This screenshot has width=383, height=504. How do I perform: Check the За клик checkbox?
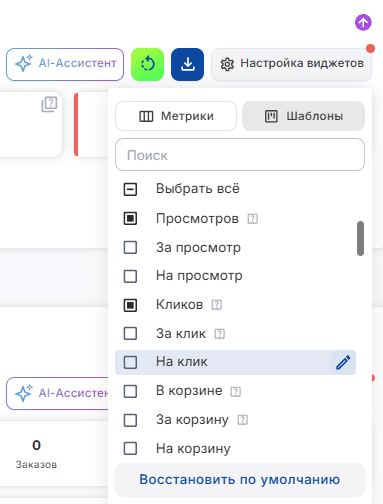(130, 333)
